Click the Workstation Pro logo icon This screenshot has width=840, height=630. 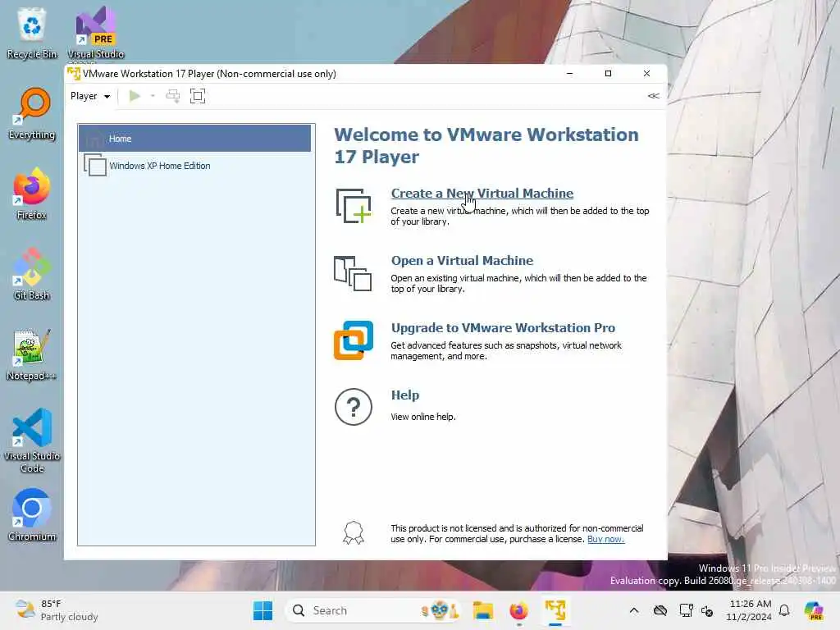point(354,340)
